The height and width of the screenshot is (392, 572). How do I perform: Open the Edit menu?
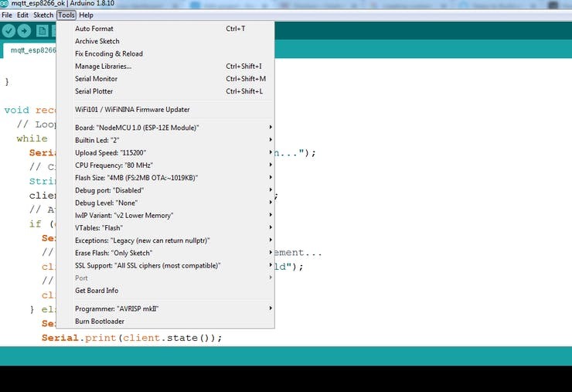(22, 15)
